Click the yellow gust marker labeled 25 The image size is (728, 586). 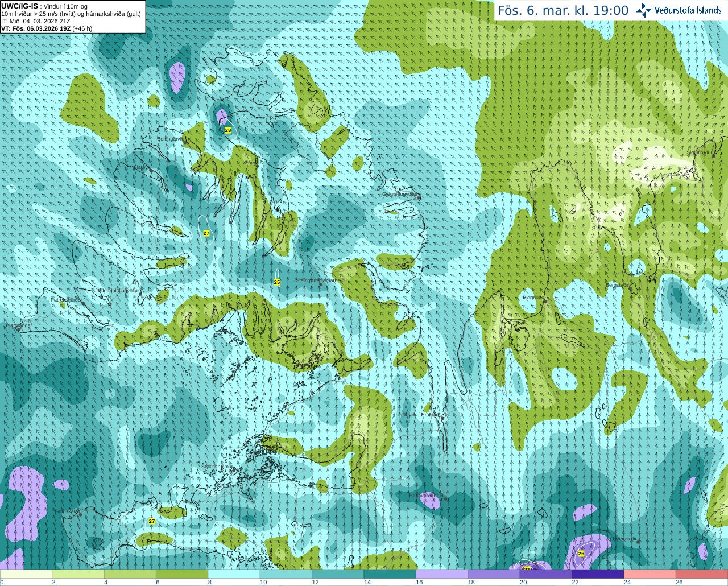click(277, 282)
